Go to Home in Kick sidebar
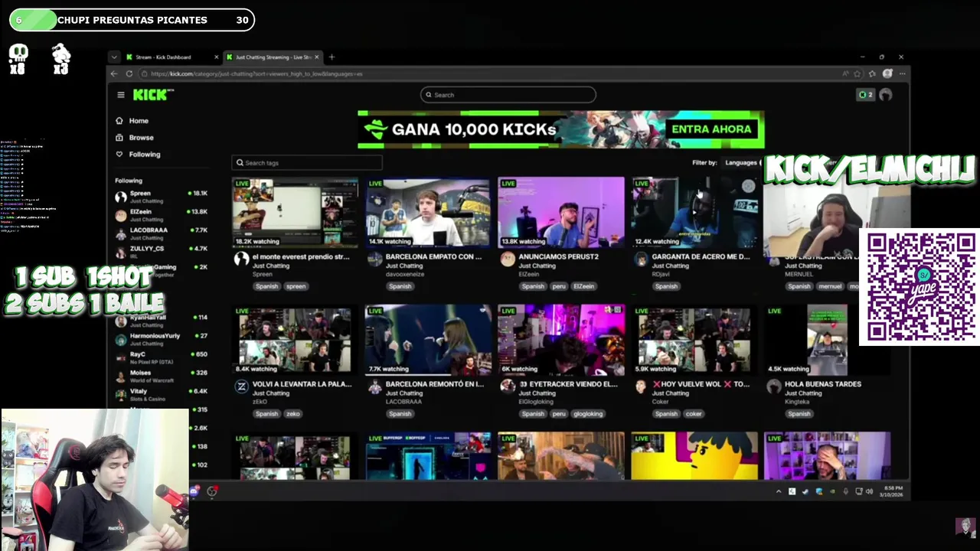The width and height of the screenshot is (980, 551). point(132,121)
